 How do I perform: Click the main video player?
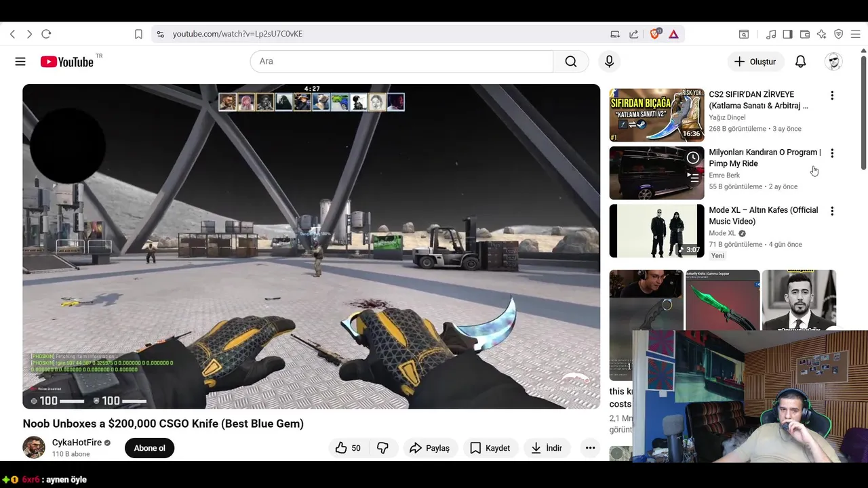click(311, 246)
